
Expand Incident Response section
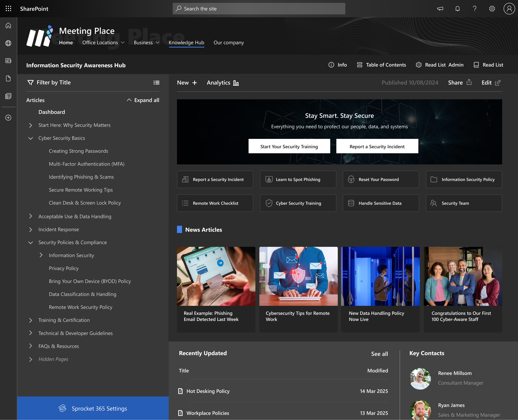click(x=30, y=229)
